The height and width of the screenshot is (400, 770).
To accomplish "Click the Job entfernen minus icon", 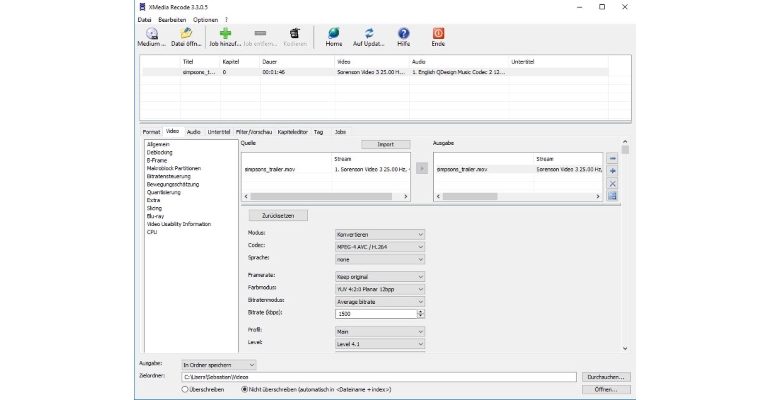I will click(260, 33).
